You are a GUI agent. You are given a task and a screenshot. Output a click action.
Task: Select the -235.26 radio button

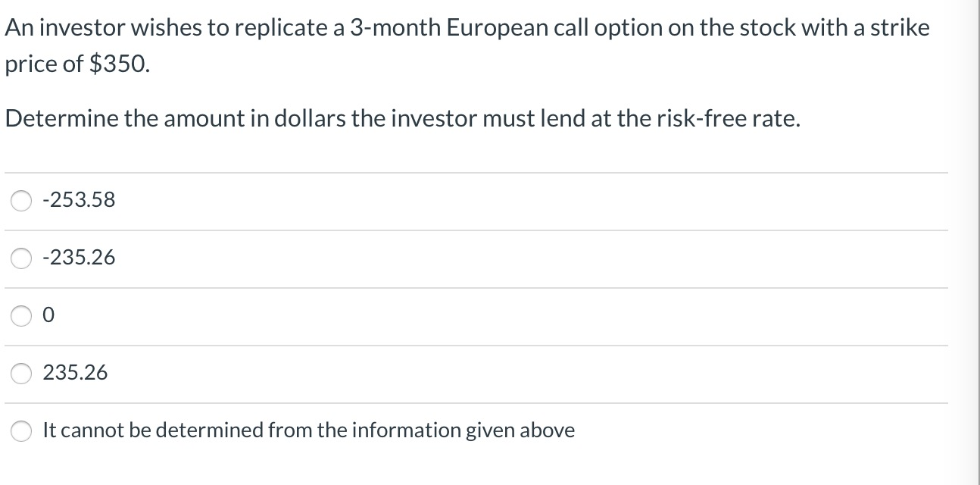point(21,258)
